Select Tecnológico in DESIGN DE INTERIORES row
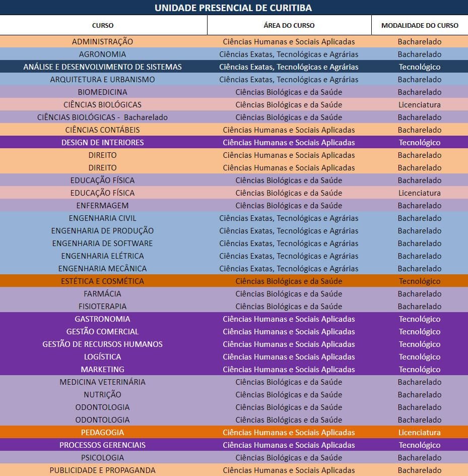The height and width of the screenshot is (476, 468). [420, 142]
